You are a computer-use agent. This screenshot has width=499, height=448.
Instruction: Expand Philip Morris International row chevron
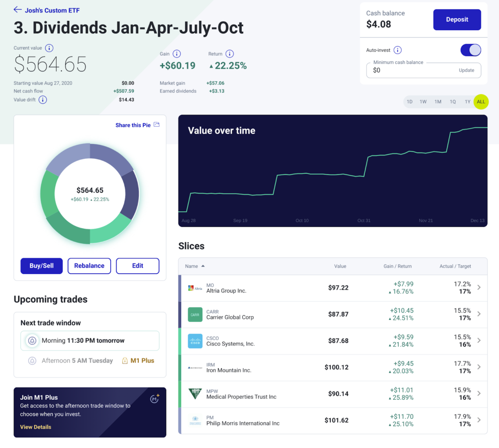479,420
